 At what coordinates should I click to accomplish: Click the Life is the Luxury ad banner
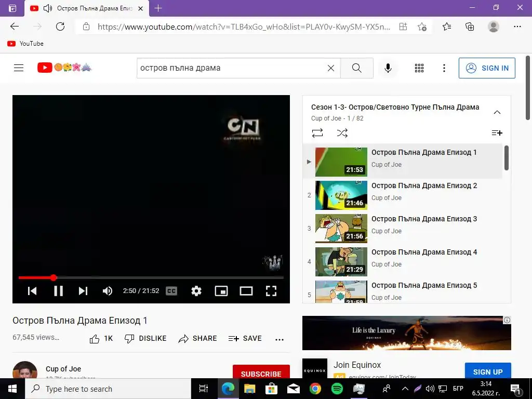[406, 333]
